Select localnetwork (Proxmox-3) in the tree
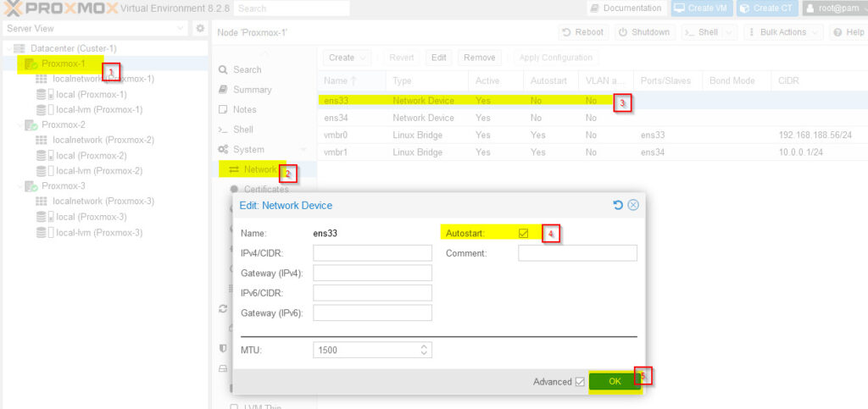The image size is (868, 409). point(103,202)
